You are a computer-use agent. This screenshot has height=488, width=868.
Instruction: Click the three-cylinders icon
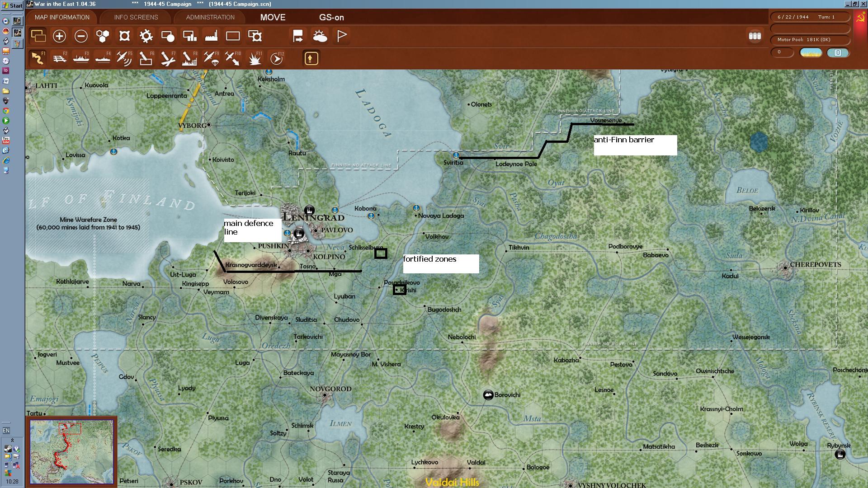point(755,36)
